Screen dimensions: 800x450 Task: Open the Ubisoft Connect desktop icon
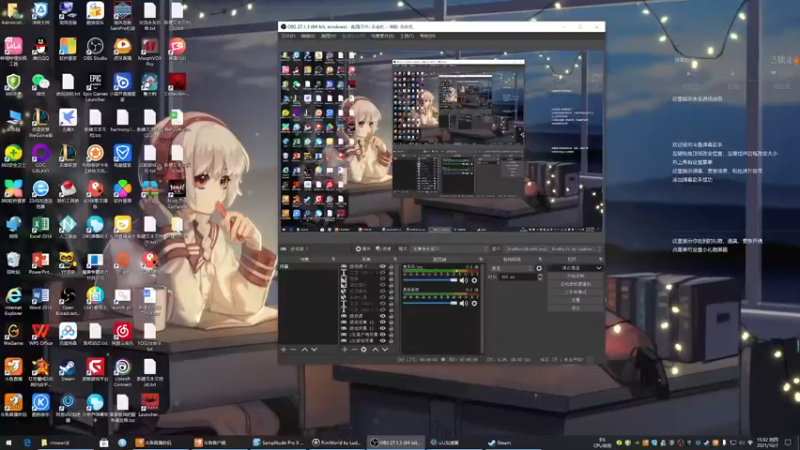click(122, 372)
